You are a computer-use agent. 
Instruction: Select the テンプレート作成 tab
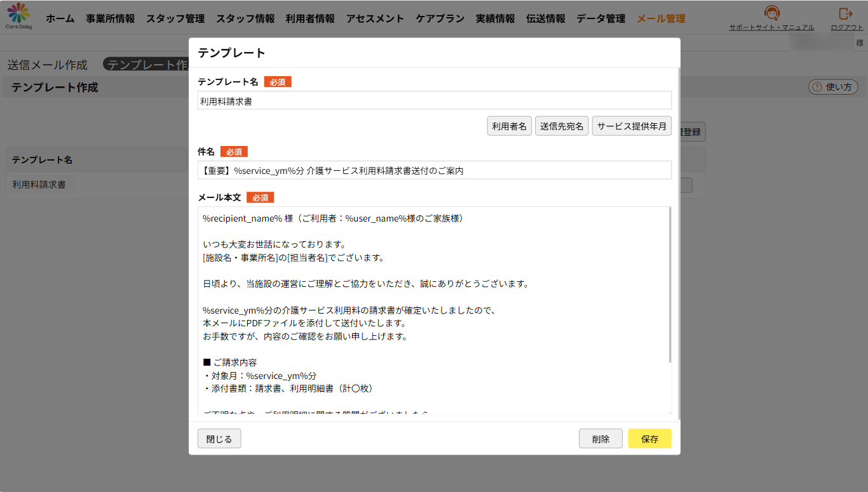[x=146, y=65]
